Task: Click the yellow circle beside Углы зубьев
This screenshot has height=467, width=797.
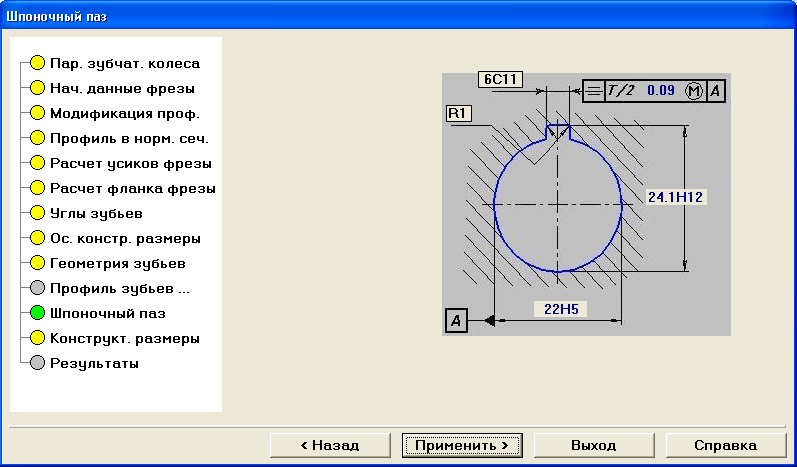Action: (37, 213)
